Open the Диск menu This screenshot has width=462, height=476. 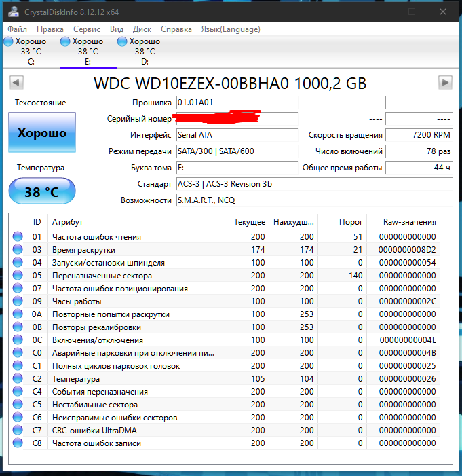coord(142,29)
